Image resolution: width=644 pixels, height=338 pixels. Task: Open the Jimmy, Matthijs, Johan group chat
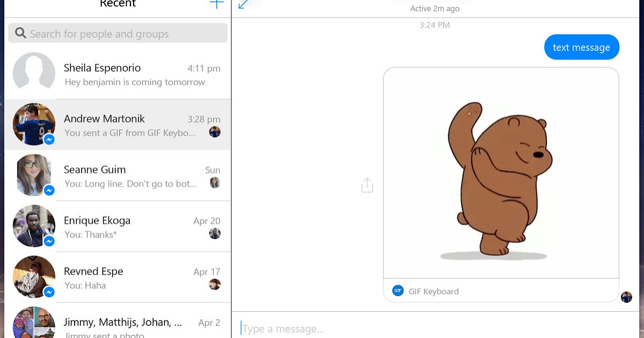(x=118, y=321)
